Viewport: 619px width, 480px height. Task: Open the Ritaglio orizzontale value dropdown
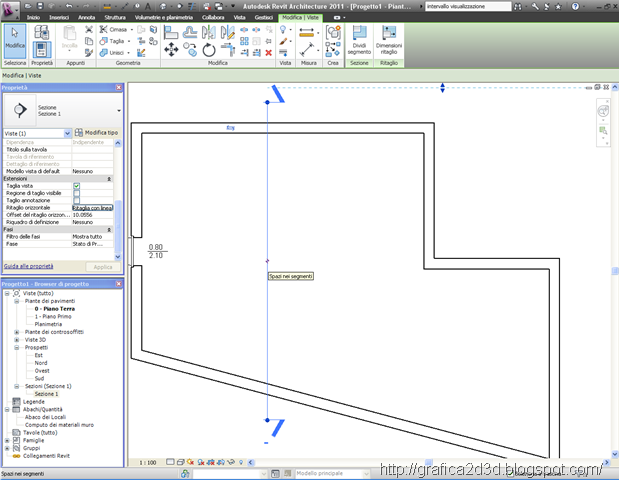pyautogui.click(x=92, y=208)
